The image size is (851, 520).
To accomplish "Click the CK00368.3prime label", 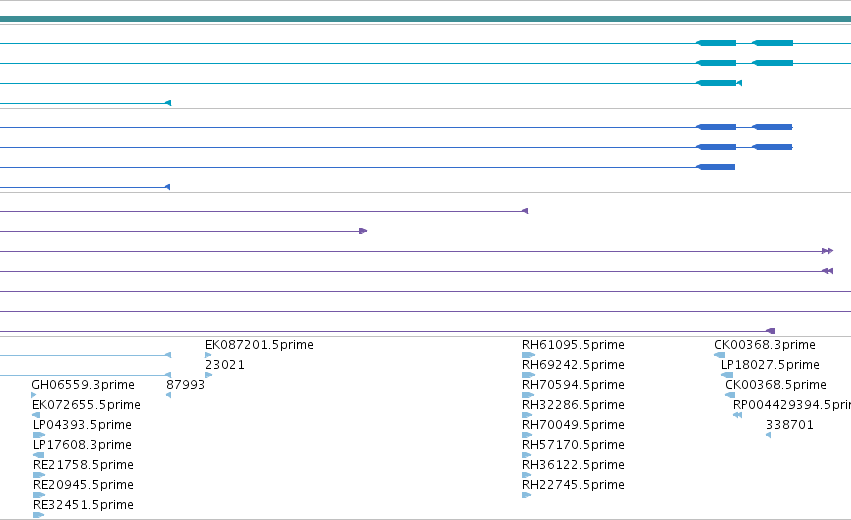I will pos(765,345).
